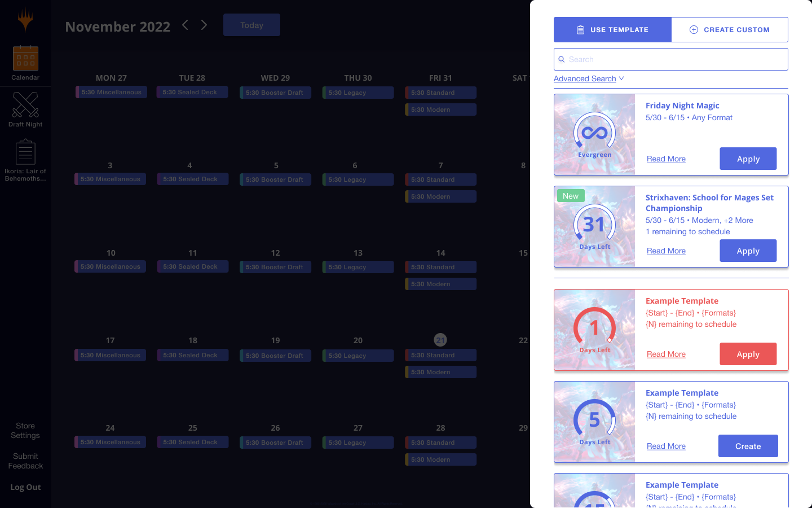Open the Calendar sidebar icon
The image size is (812, 508).
tap(25, 63)
